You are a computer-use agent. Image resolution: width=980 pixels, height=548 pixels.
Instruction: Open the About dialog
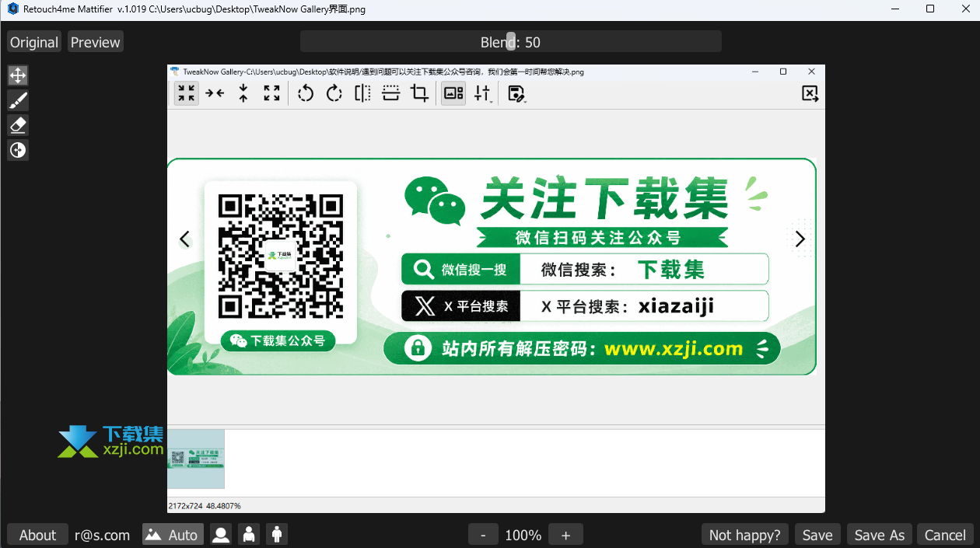37,535
